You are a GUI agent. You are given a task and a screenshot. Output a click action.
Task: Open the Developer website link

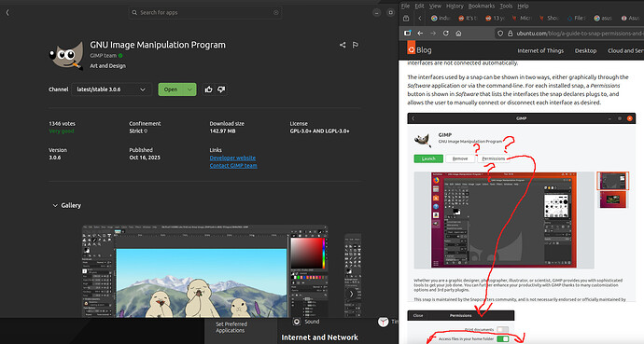click(232, 158)
